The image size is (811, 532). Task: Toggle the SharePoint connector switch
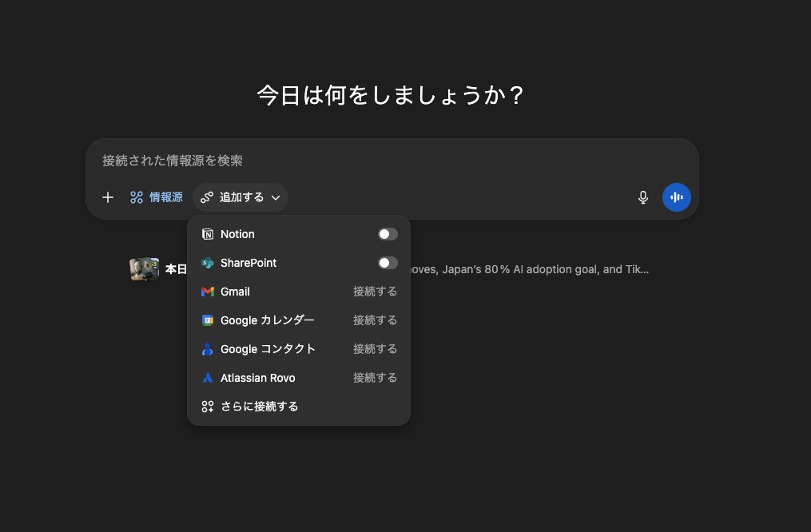click(x=388, y=263)
